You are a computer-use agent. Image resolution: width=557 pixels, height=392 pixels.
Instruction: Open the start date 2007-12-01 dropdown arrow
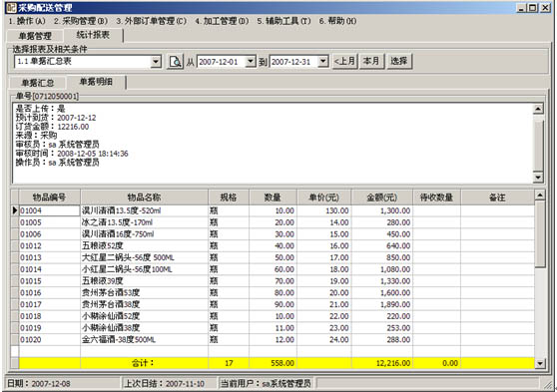(x=251, y=62)
